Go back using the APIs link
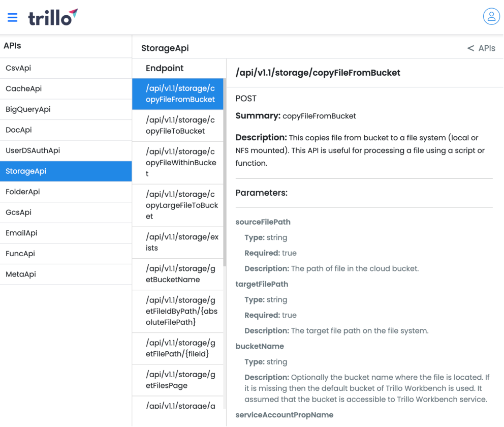Image resolution: width=504 pixels, height=427 pixels. tap(481, 48)
